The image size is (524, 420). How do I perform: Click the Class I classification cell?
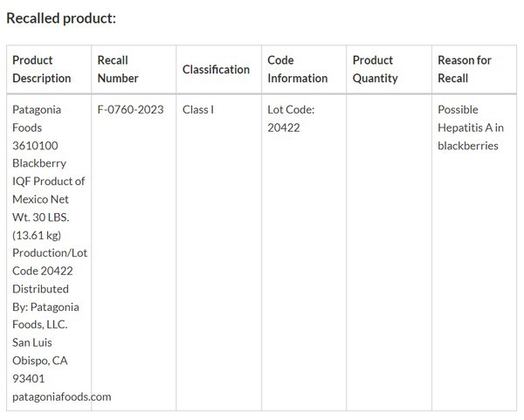[198, 110]
